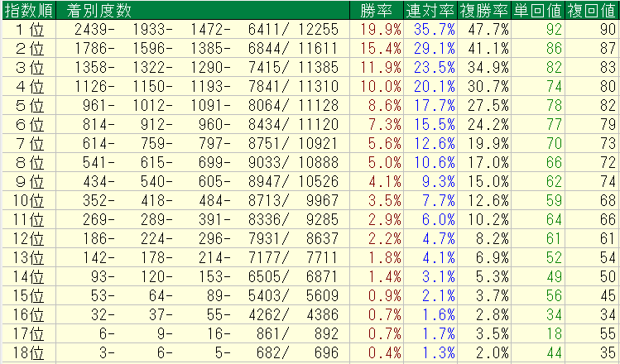Select the 16位 row label

pyautogui.click(x=27, y=314)
